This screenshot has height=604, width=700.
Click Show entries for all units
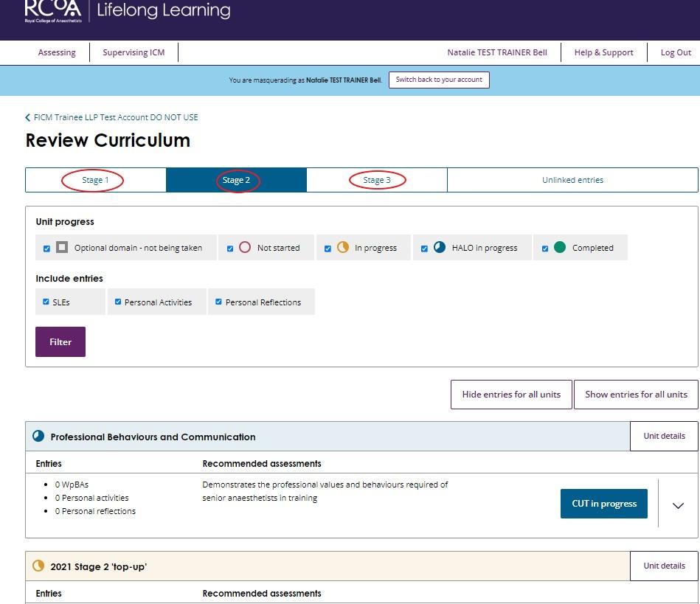pos(636,394)
